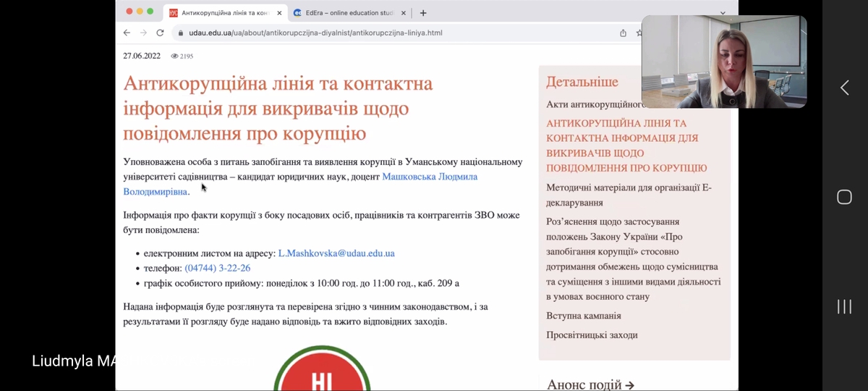Viewport: 868px width, 391px height.
Task: Click the phone number (04744) 3-22-26
Action: (218, 268)
